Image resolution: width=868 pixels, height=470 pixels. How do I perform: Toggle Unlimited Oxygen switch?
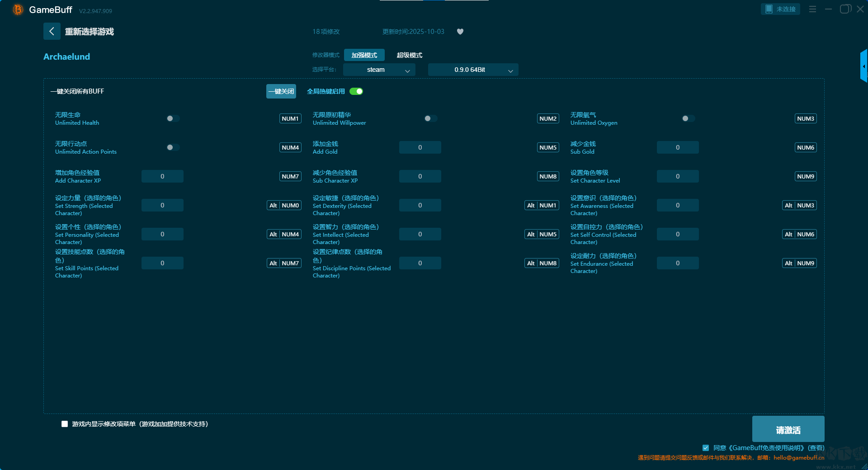coord(688,118)
